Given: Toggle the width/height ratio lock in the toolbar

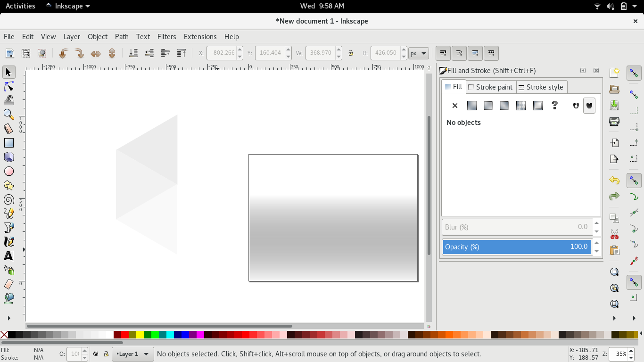Looking at the screenshot, I should [x=351, y=53].
